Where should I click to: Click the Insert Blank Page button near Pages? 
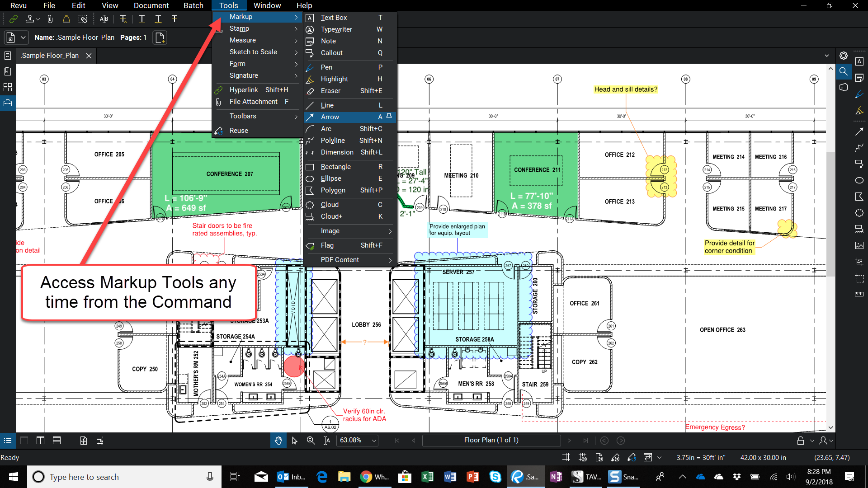pos(160,38)
